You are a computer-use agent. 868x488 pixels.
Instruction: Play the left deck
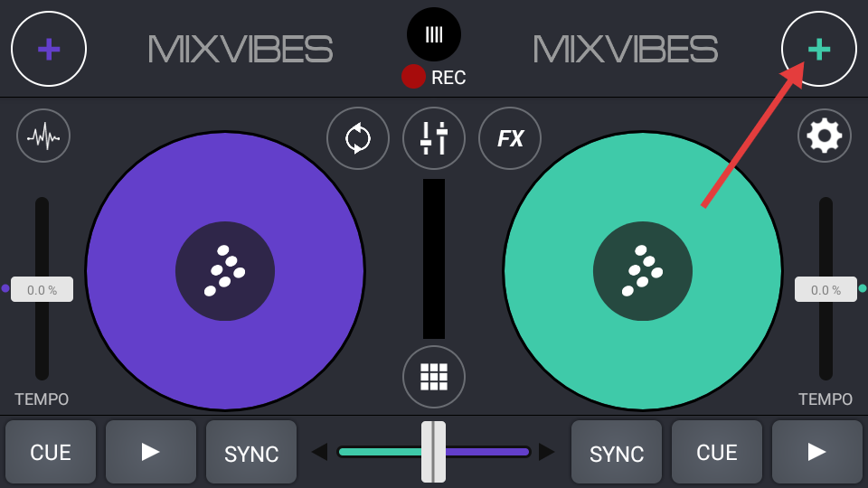pos(151,452)
